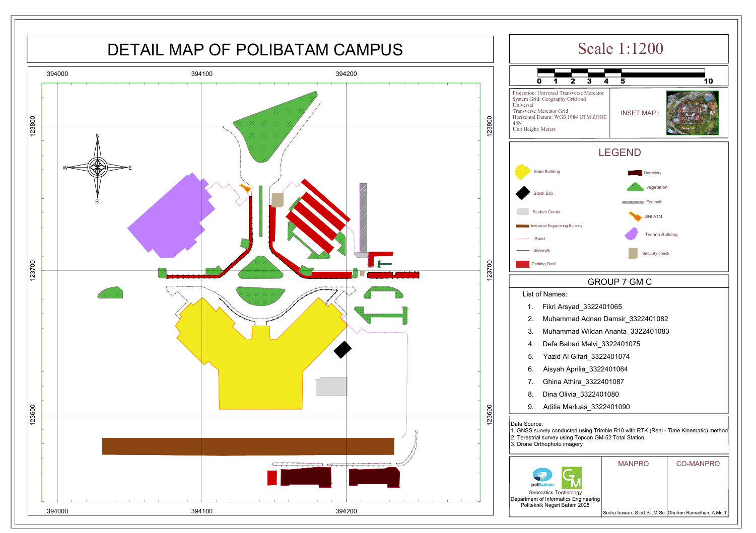Click the BNI ATM legend symbol
This screenshot has width=756, height=533.
pos(635,216)
